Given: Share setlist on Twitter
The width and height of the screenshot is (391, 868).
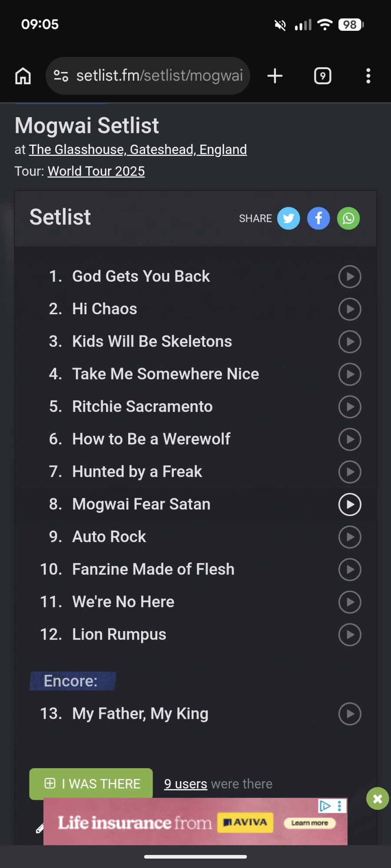Looking at the screenshot, I should [288, 218].
